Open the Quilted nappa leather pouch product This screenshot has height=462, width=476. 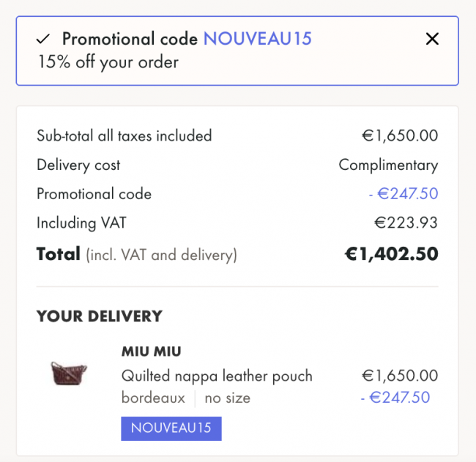(217, 376)
